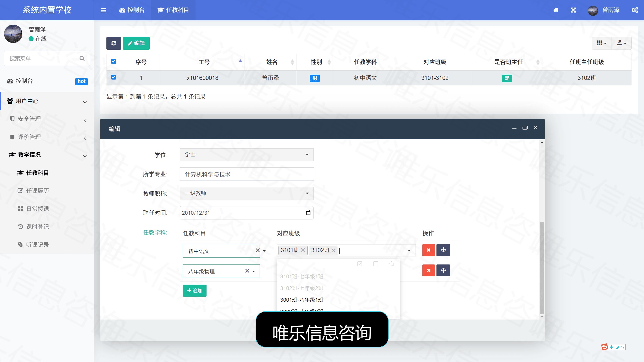The height and width of the screenshot is (362, 644).
Task: Expand the 安全管理 sidebar menu
Action: pyautogui.click(x=47, y=119)
